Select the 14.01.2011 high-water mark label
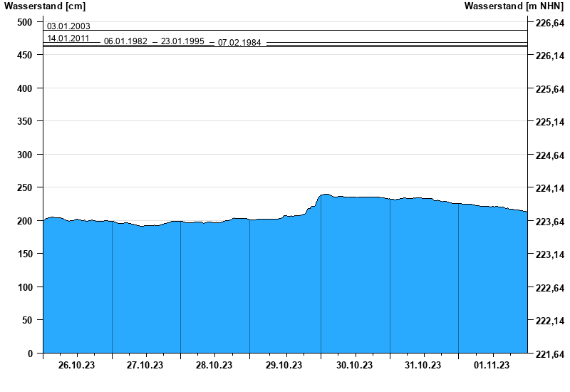 68,38
